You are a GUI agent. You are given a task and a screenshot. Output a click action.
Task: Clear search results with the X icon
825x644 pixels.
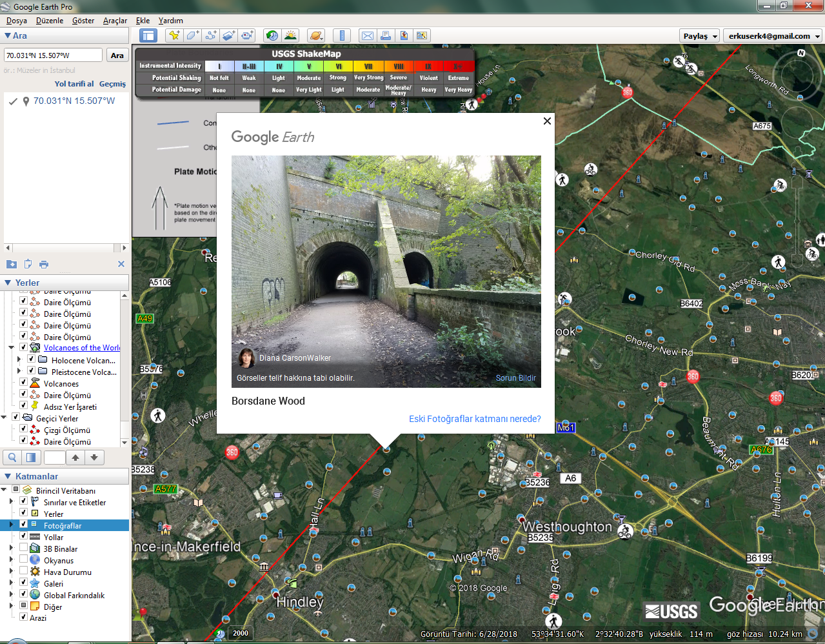121,264
